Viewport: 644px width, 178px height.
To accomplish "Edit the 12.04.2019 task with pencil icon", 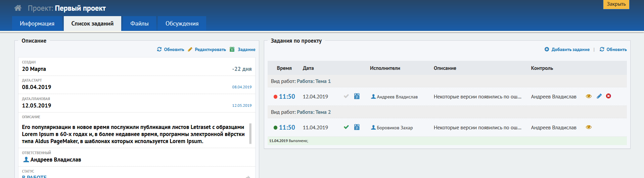I will (x=599, y=96).
